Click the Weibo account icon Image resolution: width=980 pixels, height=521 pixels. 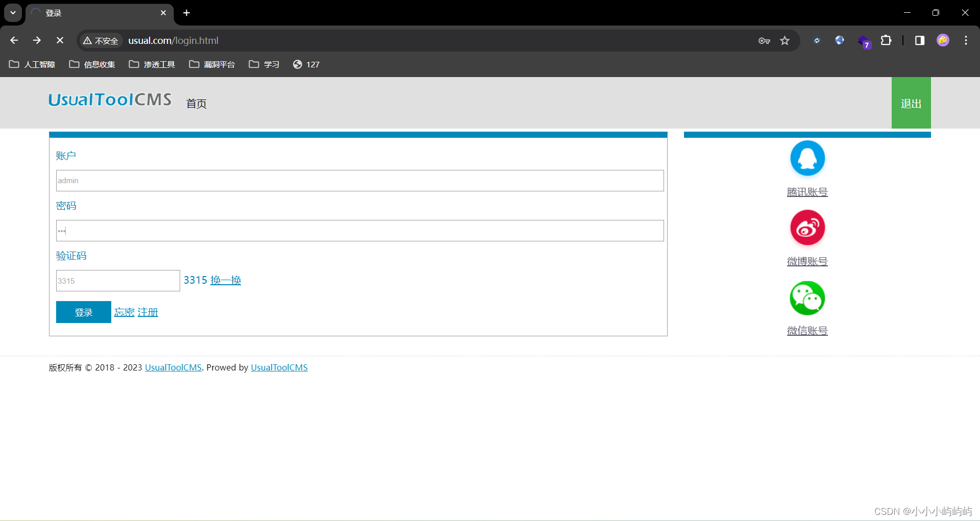[807, 228]
